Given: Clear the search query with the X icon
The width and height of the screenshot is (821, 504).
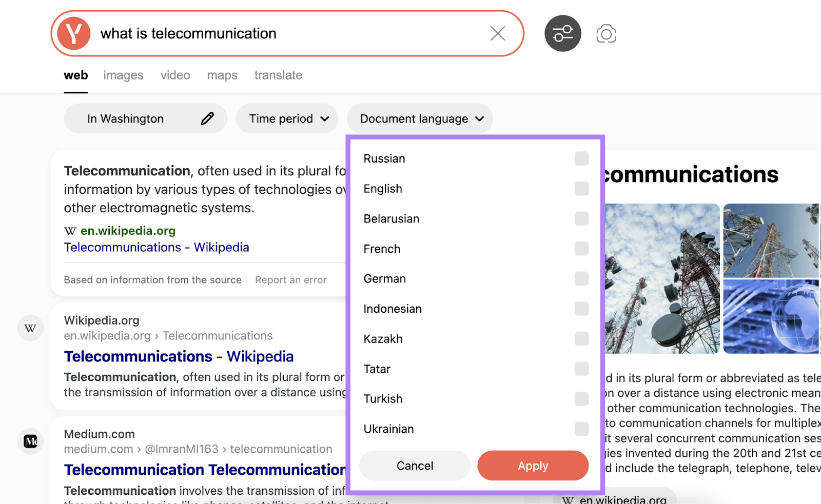Looking at the screenshot, I should [x=497, y=33].
